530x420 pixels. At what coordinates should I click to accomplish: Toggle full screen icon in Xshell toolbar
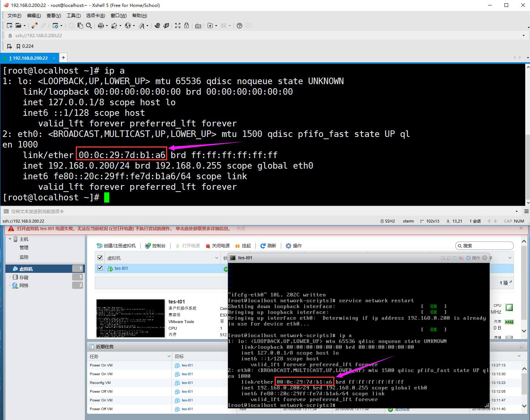pos(178,25)
